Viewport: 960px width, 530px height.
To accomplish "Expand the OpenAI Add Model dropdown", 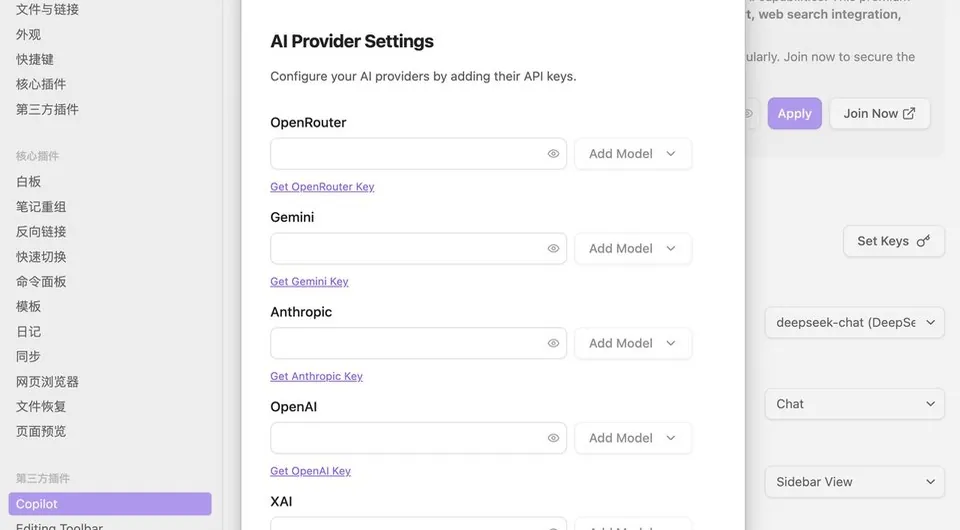I will pos(633,438).
